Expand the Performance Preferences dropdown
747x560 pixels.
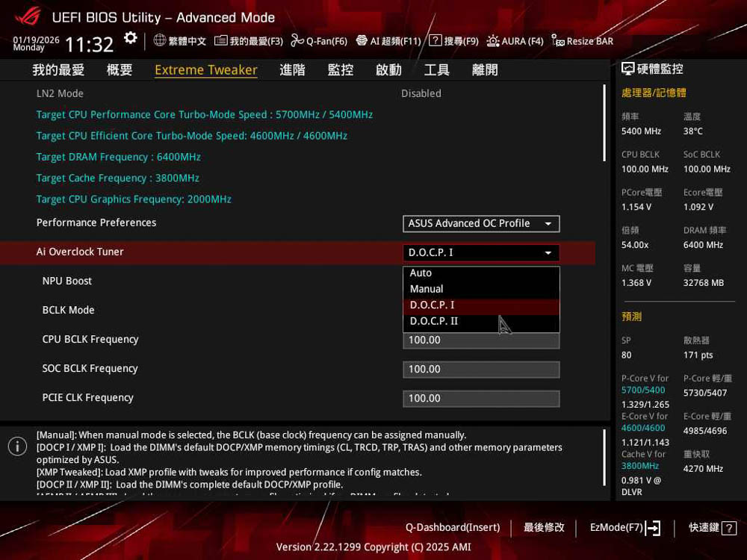tap(481, 223)
